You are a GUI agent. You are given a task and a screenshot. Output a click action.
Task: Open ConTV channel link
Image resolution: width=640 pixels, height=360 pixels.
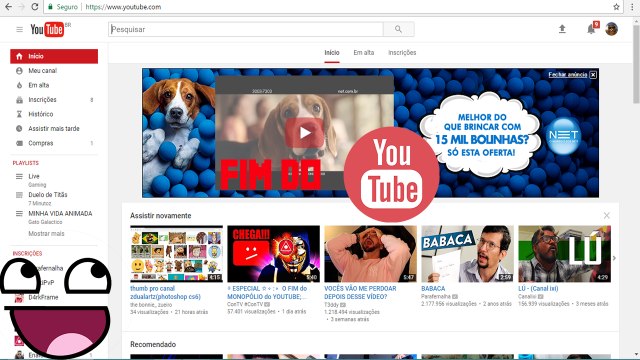click(246, 304)
